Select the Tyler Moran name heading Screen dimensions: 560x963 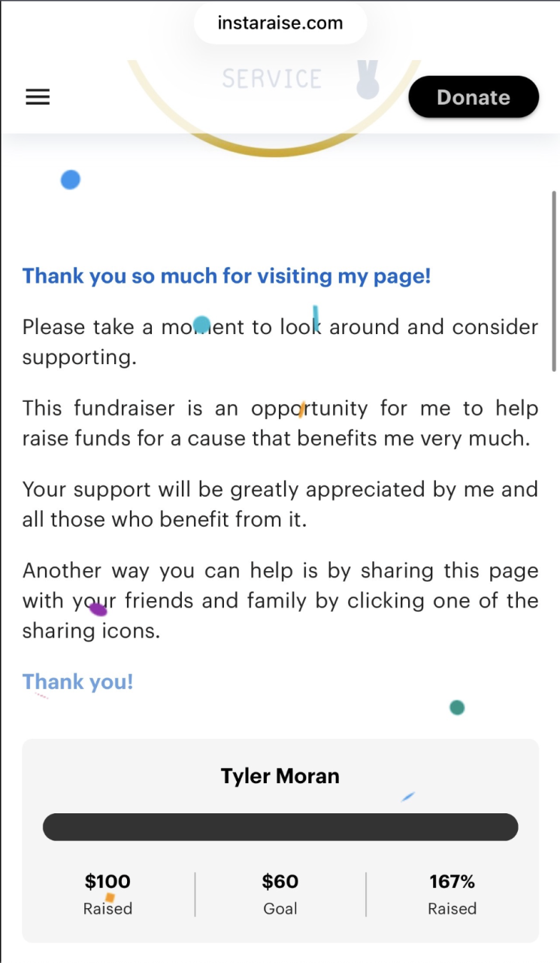[x=280, y=776]
